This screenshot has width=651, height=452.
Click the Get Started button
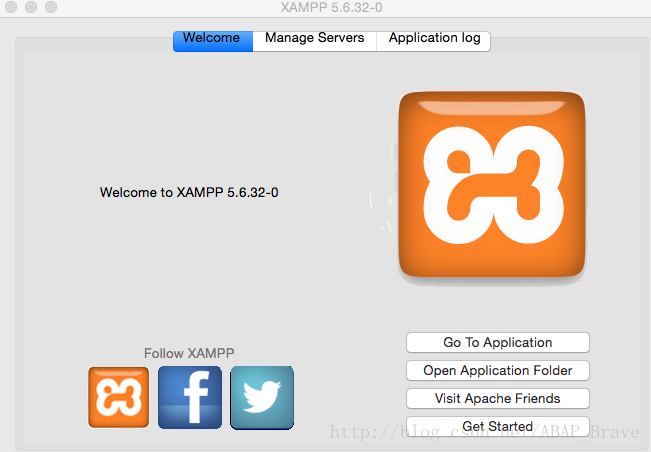(498, 426)
